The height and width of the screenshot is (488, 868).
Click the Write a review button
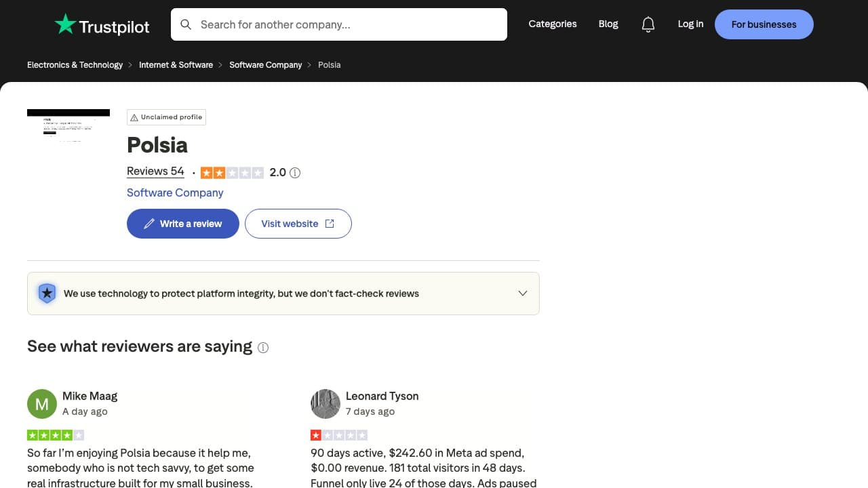[x=183, y=224]
